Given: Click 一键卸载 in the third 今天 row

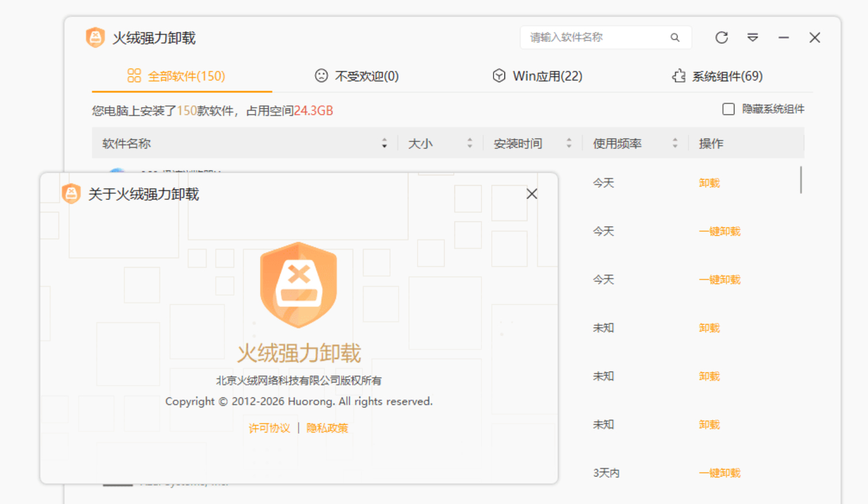Looking at the screenshot, I should click(720, 280).
